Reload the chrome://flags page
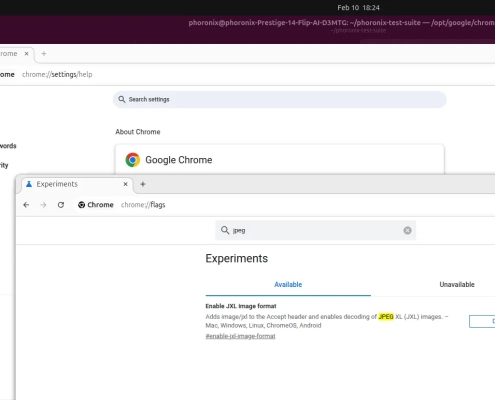 coord(61,205)
